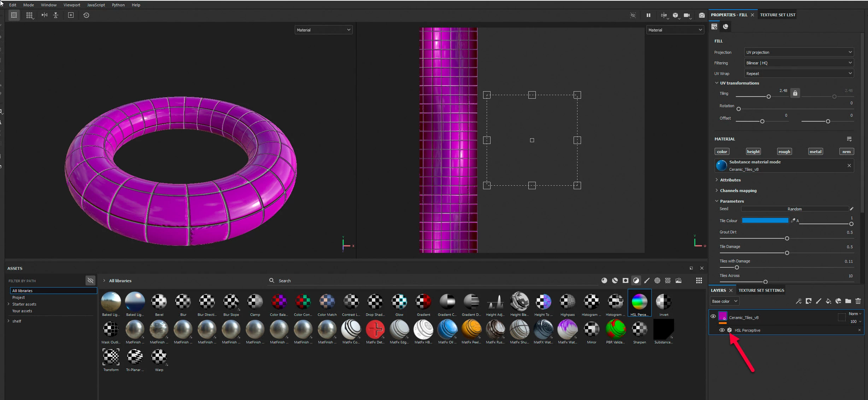Expand the Attributes section
The height and width of the screenshot is (400, 868).
tap(730, 180)
